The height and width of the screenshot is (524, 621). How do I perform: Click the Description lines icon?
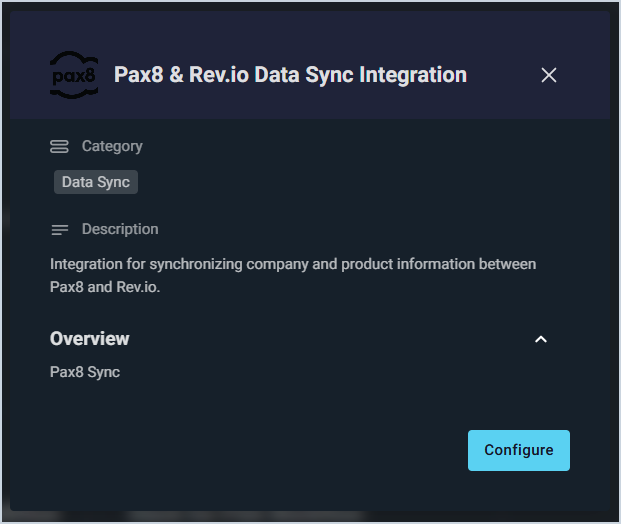[59, 230]
